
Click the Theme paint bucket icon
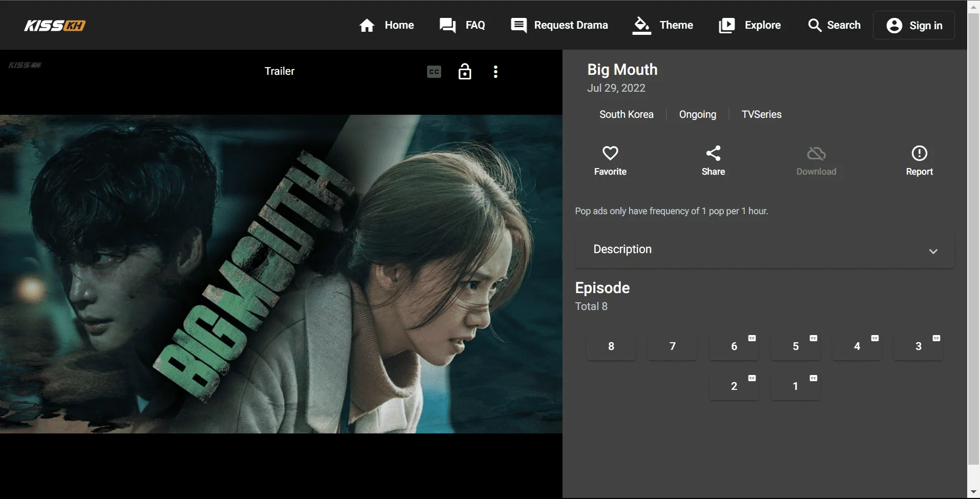(x=641, y=25)
